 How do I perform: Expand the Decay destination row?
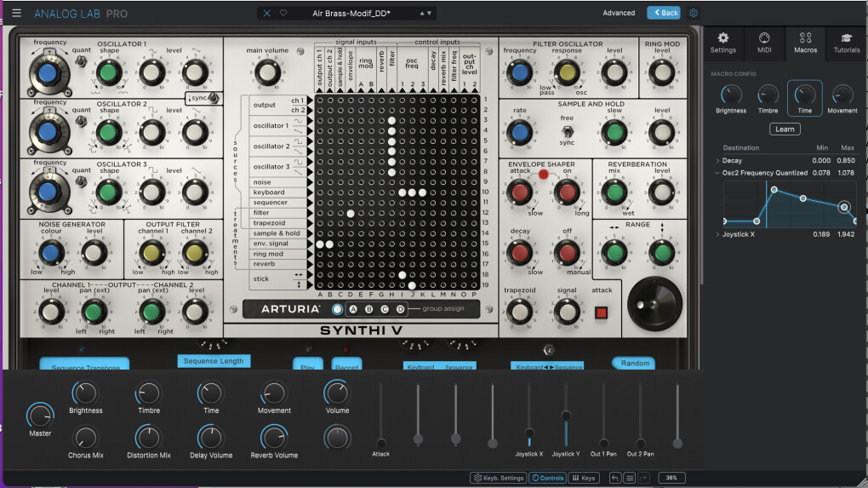tap(718, 161)
